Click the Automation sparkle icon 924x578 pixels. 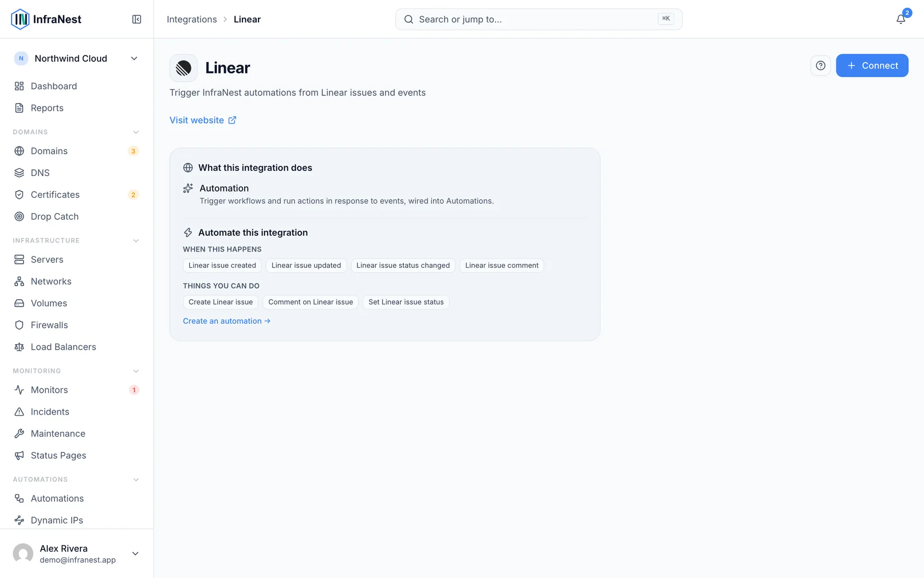(188, 188)
